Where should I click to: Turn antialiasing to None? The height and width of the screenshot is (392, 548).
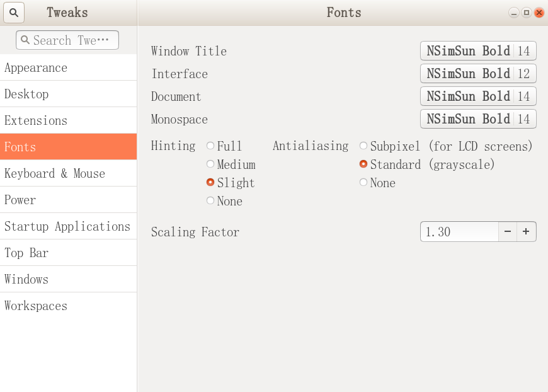(x=363, y=183)
